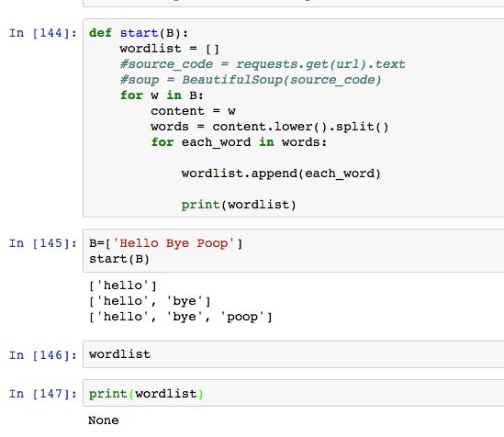
Task: Click the 'words = content.lower().split()' line
Action: tap(270, 127)
